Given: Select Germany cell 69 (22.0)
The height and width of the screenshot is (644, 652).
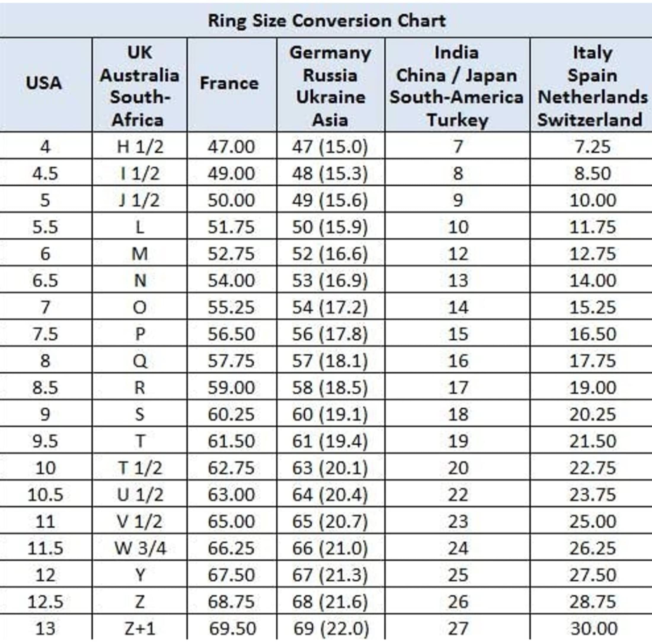Looking at the screenshot, I should pos(330,627).
